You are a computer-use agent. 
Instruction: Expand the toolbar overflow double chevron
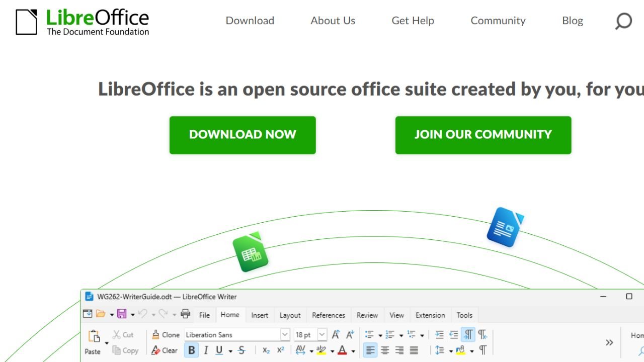pos(609,342)
